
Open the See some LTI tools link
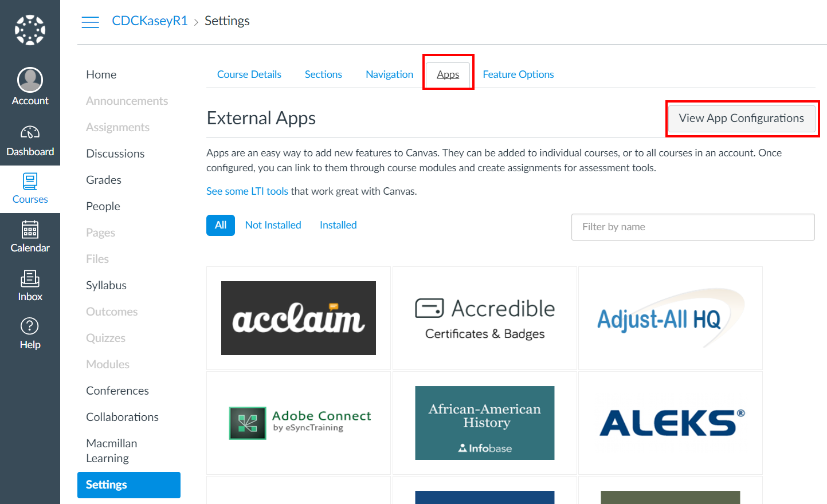click(247, 191)
